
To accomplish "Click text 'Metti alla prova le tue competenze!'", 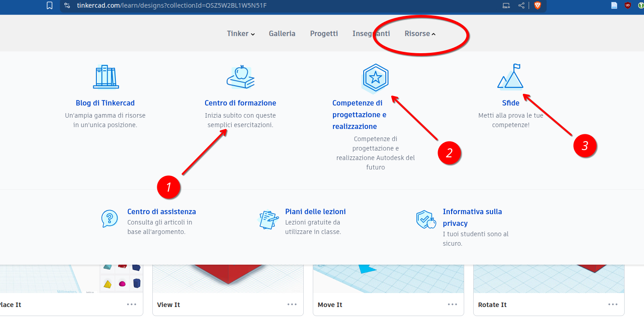I will [x=511, y=120].
